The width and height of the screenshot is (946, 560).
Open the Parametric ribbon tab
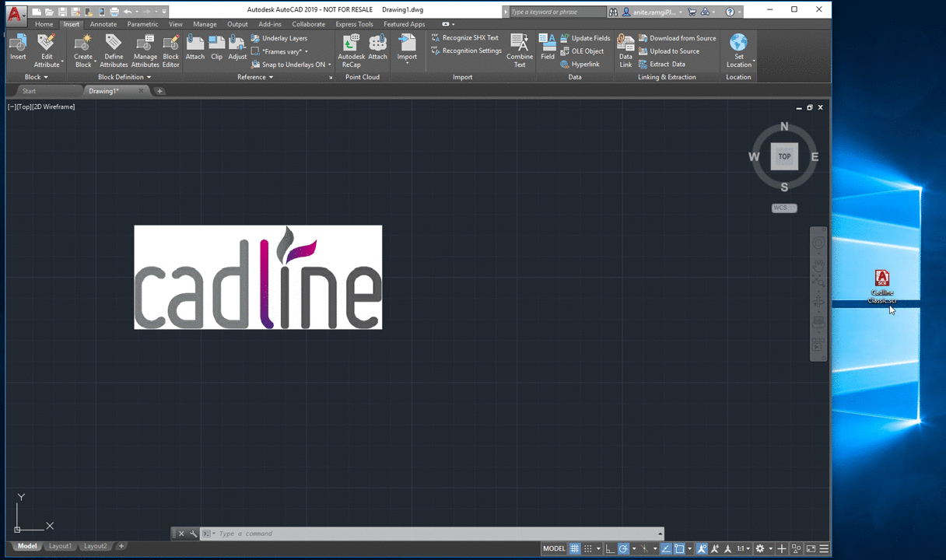click(142, 24)
